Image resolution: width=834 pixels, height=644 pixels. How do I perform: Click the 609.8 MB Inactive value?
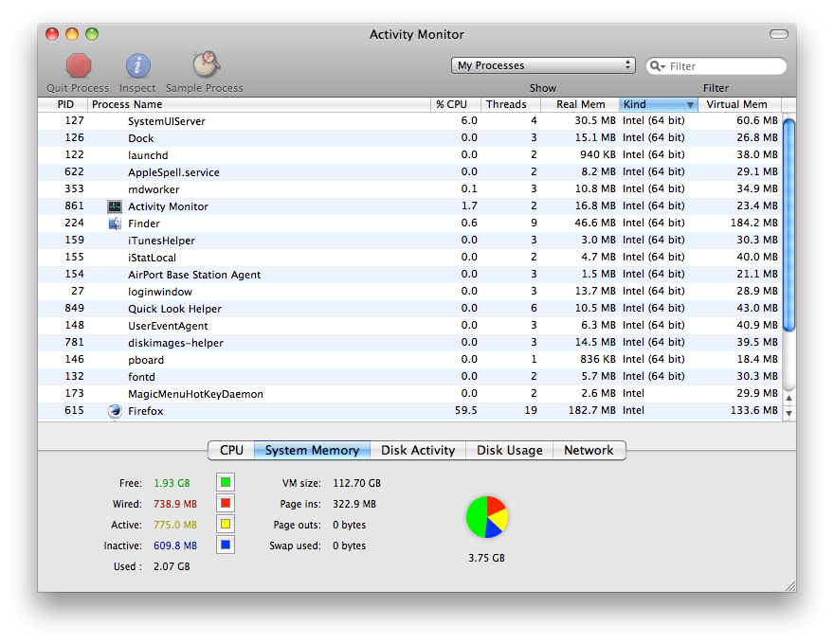point(175,546)
